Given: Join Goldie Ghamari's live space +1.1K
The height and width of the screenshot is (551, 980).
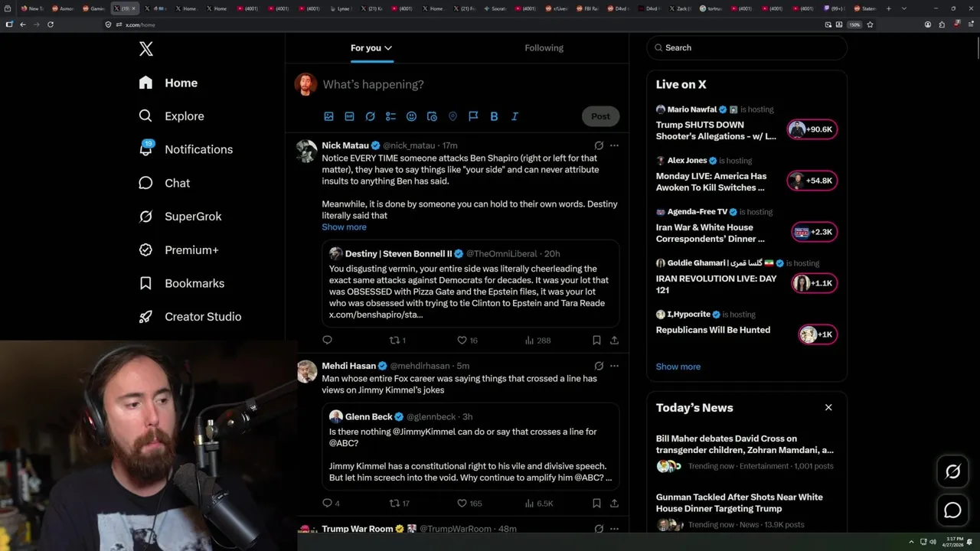Looking at the screenshot, I should coord(815,283).
